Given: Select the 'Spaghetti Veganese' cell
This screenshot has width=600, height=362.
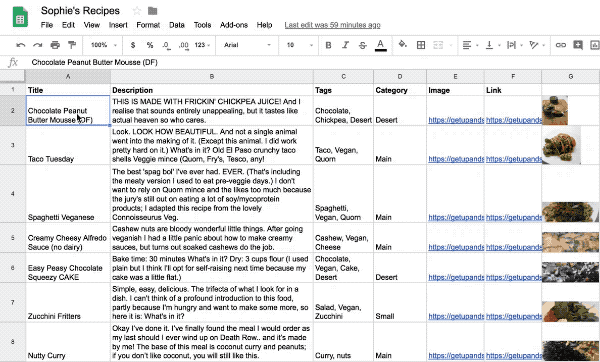Looking at the screenshot, I should [68, 194].
